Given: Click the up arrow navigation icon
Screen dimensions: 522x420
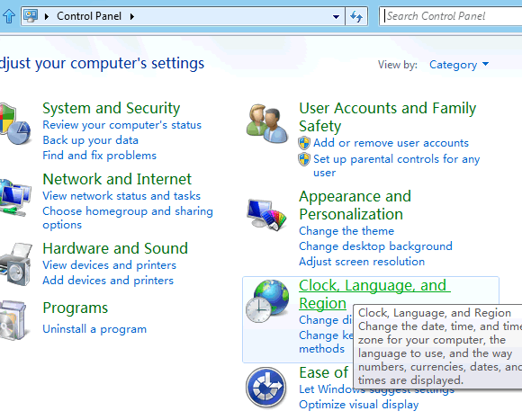Looking at the screenshot, I should 9,16.
